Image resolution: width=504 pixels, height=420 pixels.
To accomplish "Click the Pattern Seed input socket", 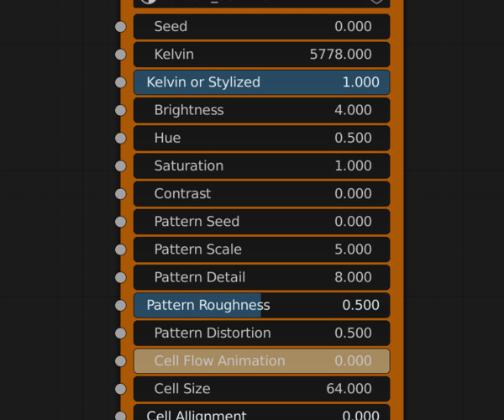I will [120, 222].
